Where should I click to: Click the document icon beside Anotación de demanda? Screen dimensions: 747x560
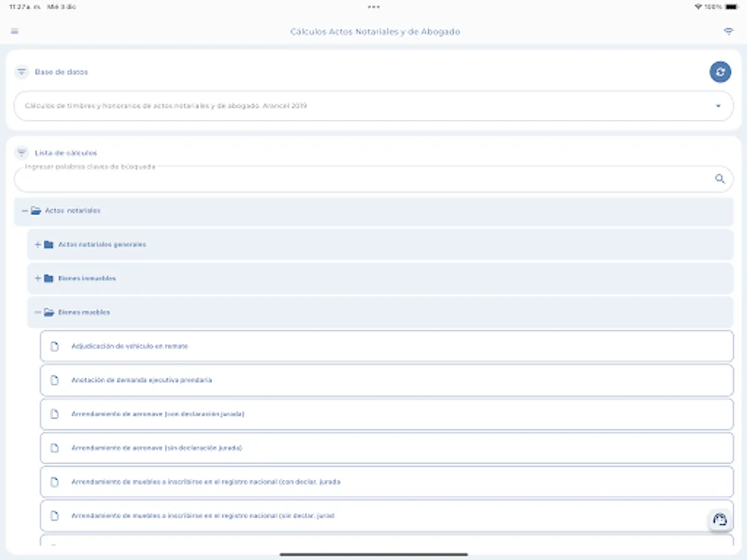(x=54, y=380)
